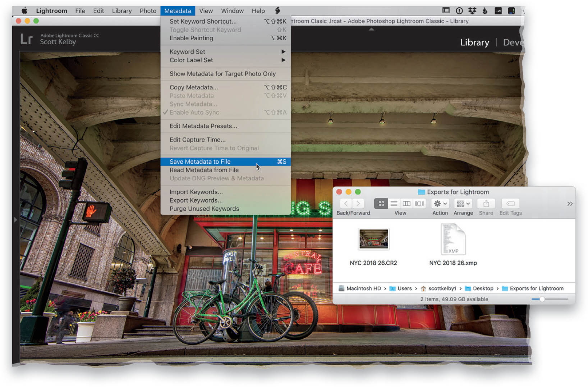Click the display mirroring menu bar icon
This screenshot has height=387, width=588.
pyautogui.click(x=446, y=11)
